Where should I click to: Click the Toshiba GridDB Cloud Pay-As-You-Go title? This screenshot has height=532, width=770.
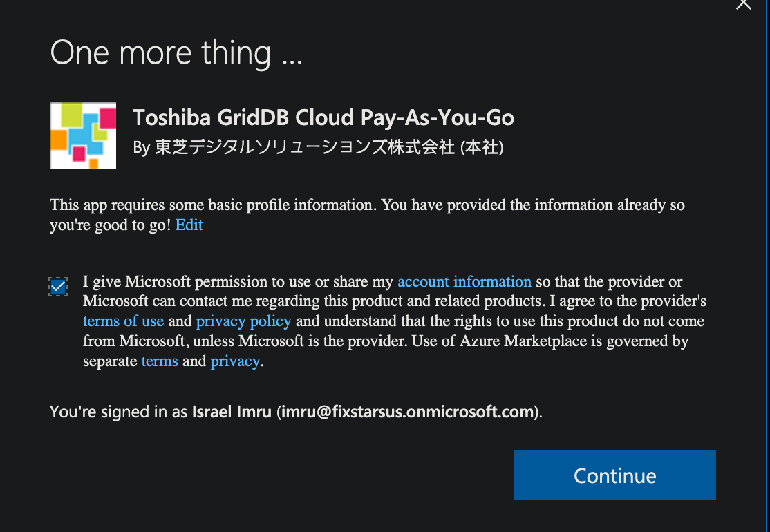coord(323,118)
